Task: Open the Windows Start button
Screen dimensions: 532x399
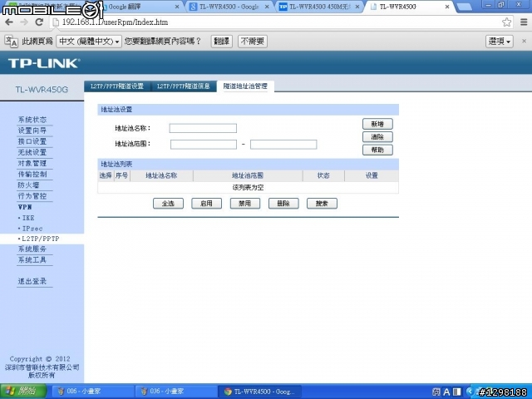Action: tap(22, 392)
